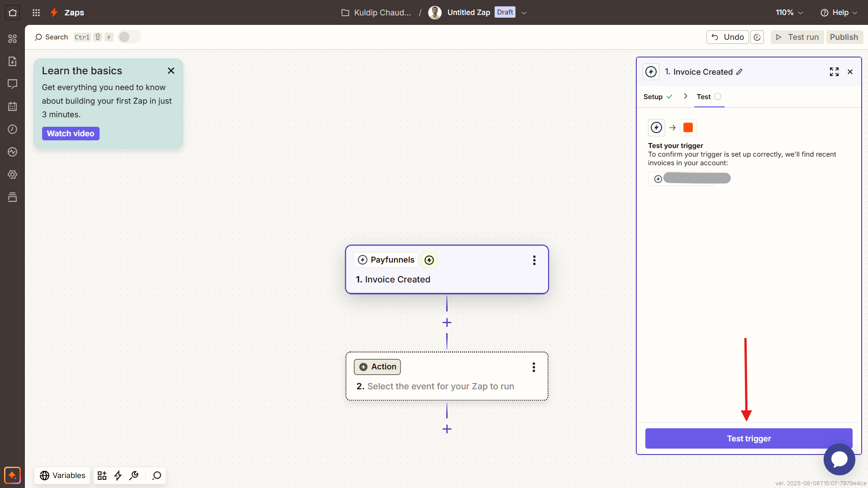Click the Draft status badge
This screenshot has width=868, height=488.
click(505, 12)
